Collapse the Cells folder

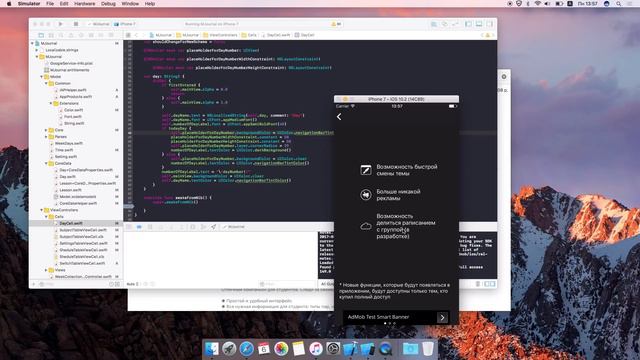(x=46, y=216)
